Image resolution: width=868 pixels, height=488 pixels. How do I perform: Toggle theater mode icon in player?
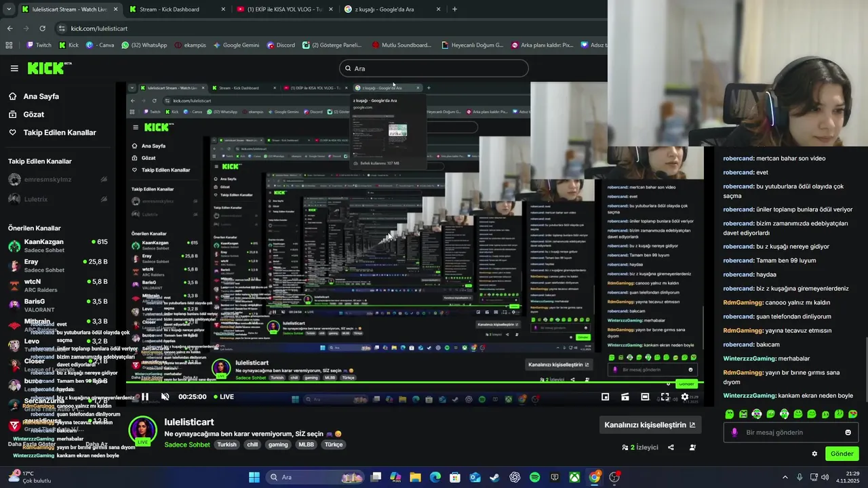pos(645,396)
